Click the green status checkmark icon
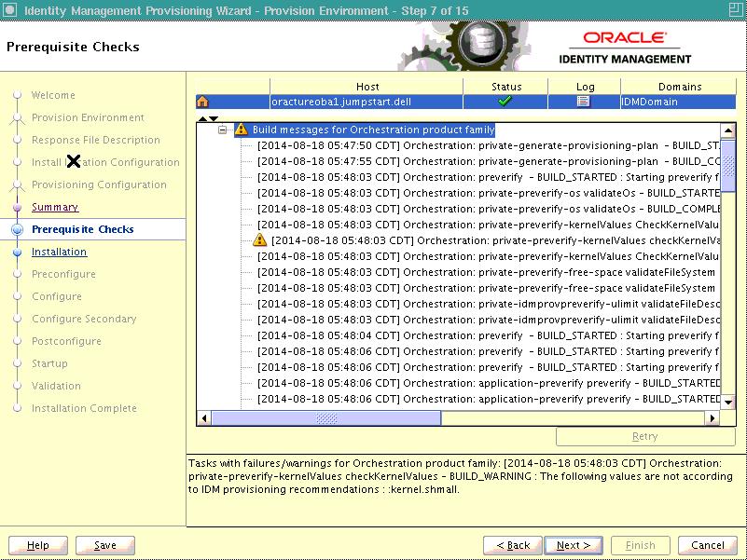Image resolution: width=747 pixels, height=560 pixels. tap(505, 102)
